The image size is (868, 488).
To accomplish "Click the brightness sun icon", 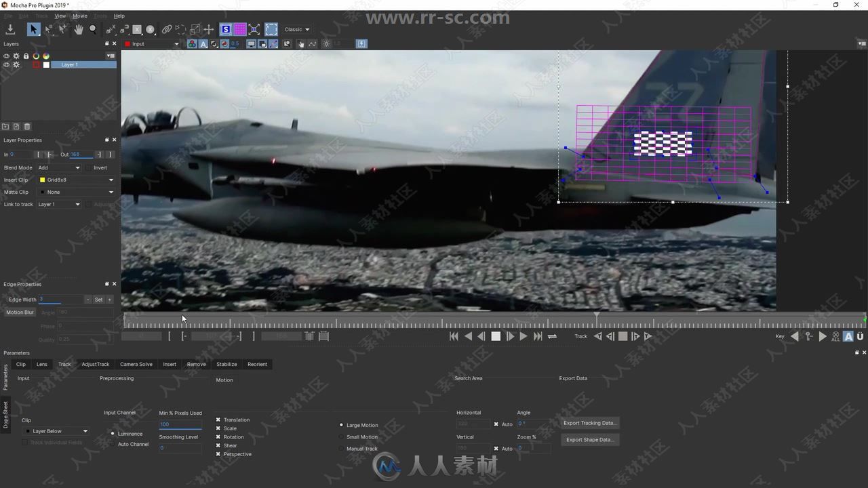I will [326, 44].
